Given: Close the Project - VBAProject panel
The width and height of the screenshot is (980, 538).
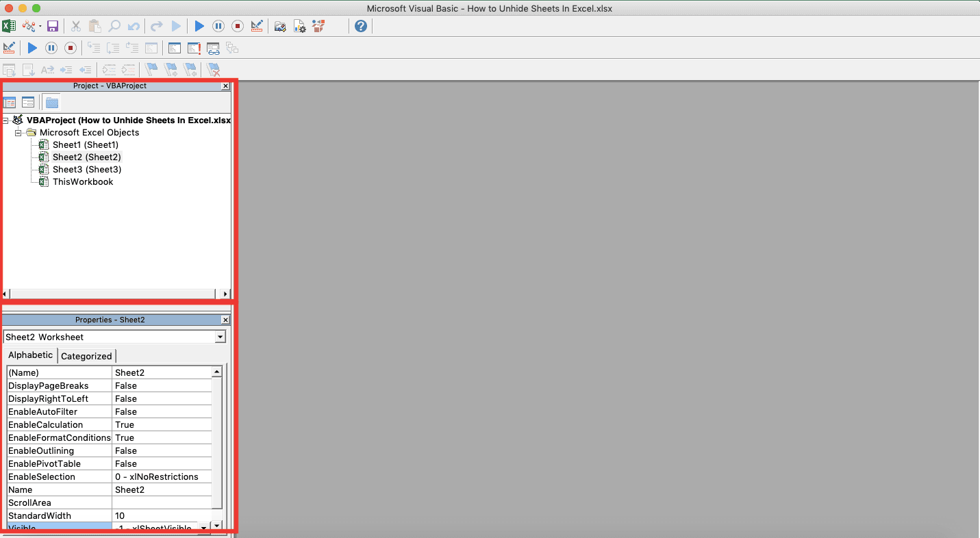Looking at the screenshot, I should 225,86.
